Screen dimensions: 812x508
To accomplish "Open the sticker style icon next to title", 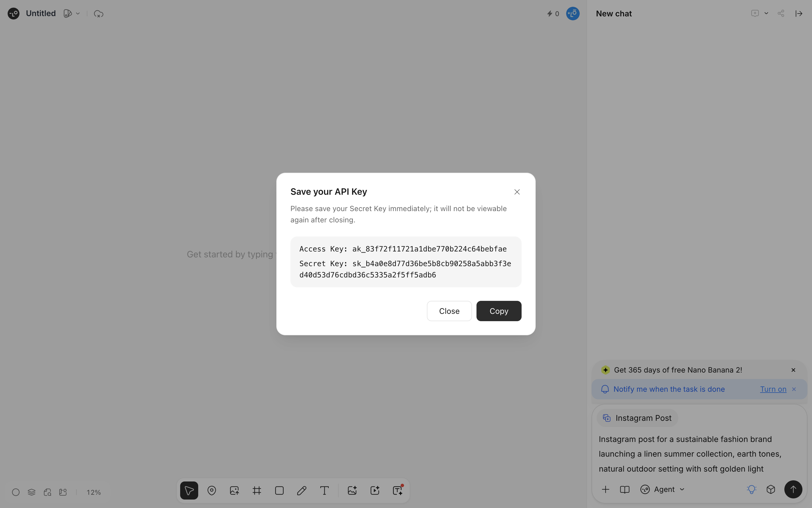I will click(x=67, y=14).
